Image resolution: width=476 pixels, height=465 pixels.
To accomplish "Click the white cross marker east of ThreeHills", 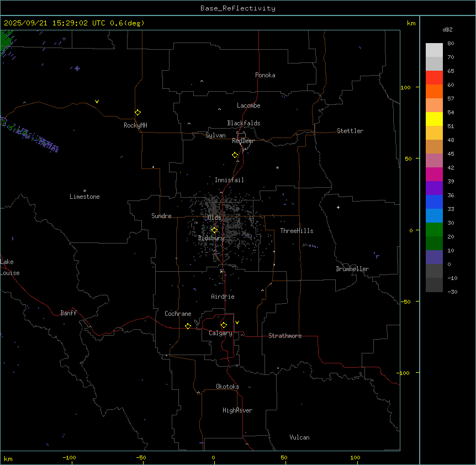I will point(338,207).
